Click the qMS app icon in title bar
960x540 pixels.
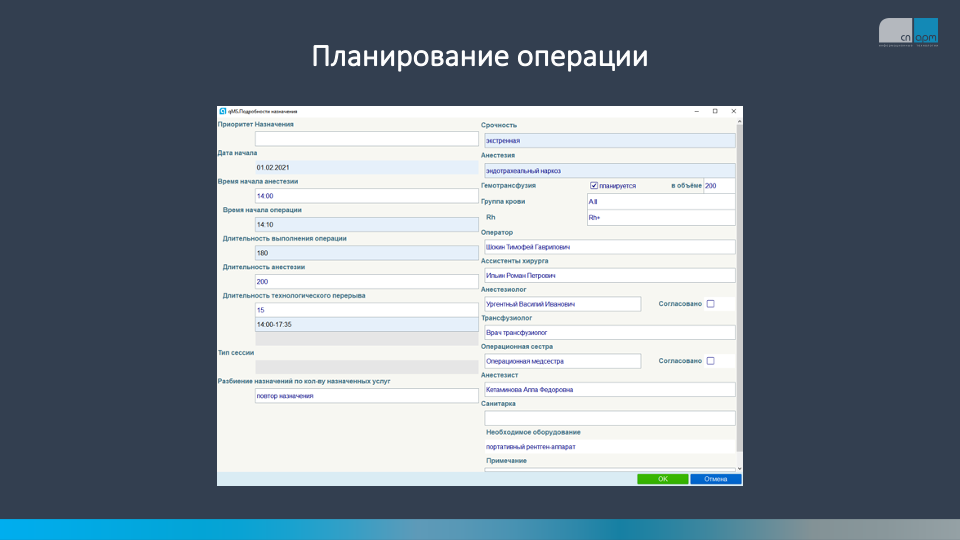[x=223, y=111]
